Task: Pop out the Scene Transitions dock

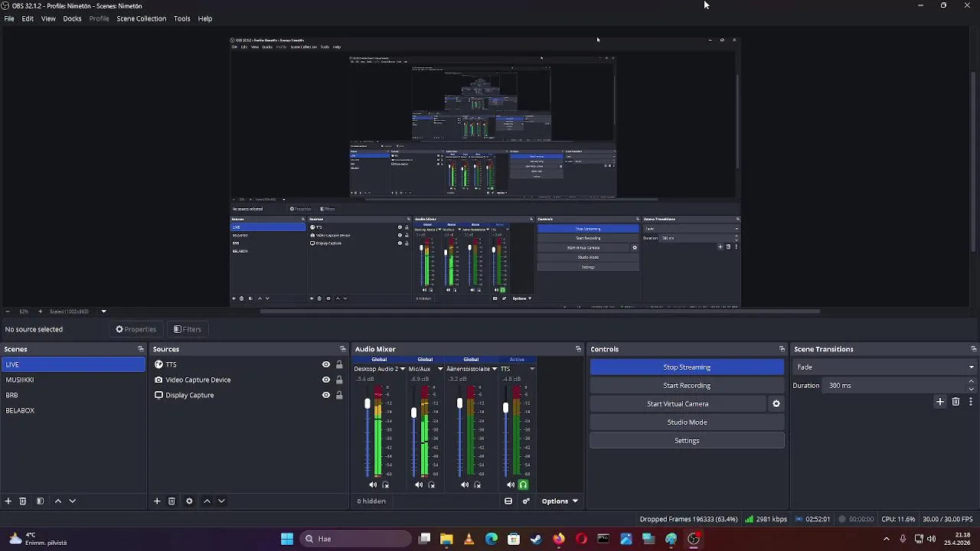Action: (973, 349)
